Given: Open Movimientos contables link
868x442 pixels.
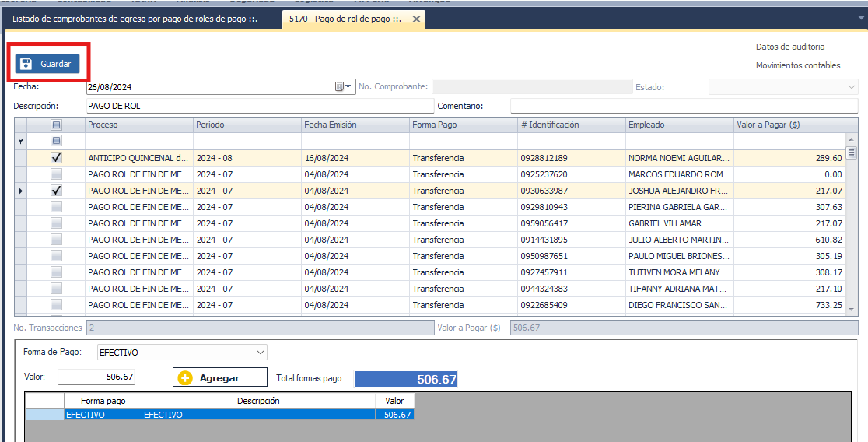Looking at the screenshot, I should 797,65.
